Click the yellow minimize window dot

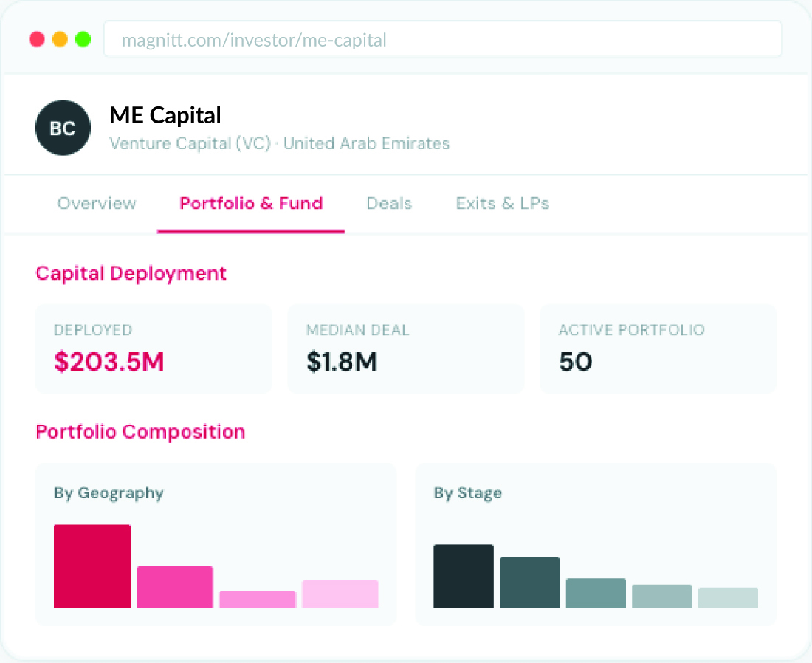(60, 39)
